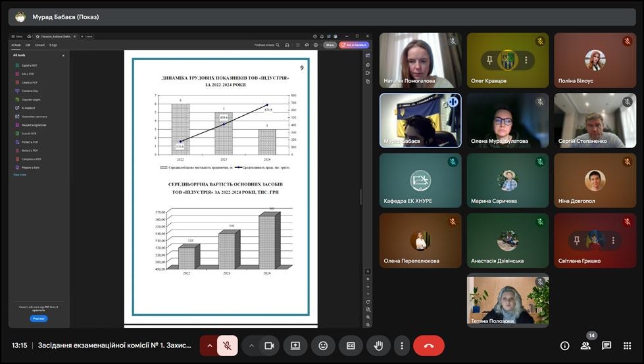Open more options three-dot menu
Screen dimensions: 644x364
401,346
